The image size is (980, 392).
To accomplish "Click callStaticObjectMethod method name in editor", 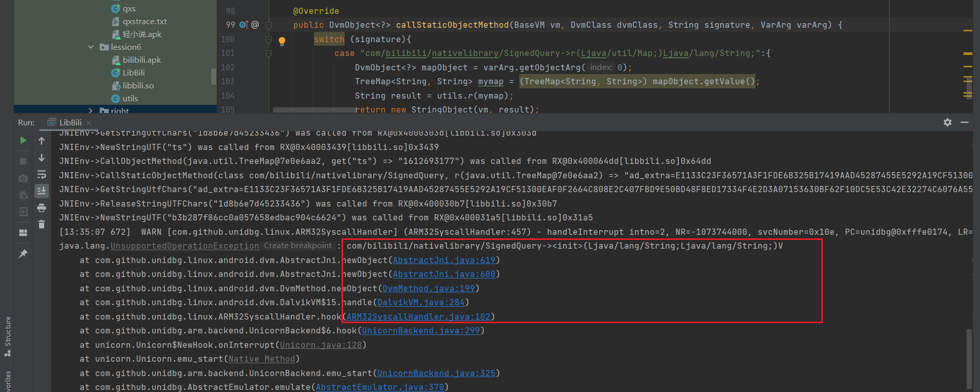I will 452,25.
